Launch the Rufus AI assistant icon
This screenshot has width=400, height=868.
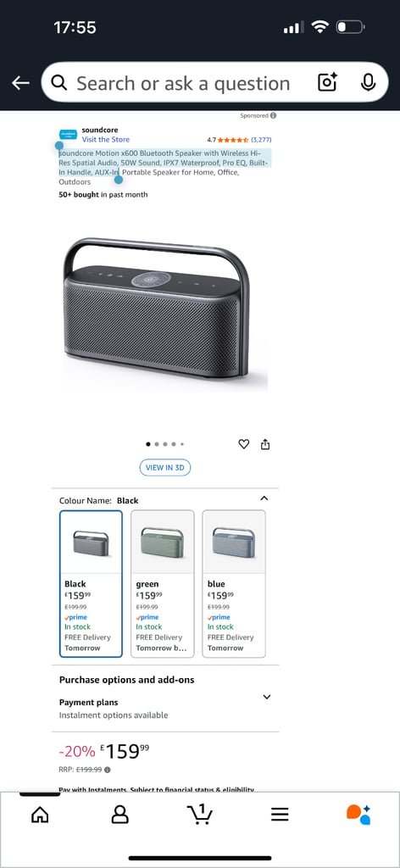point(358,815)
